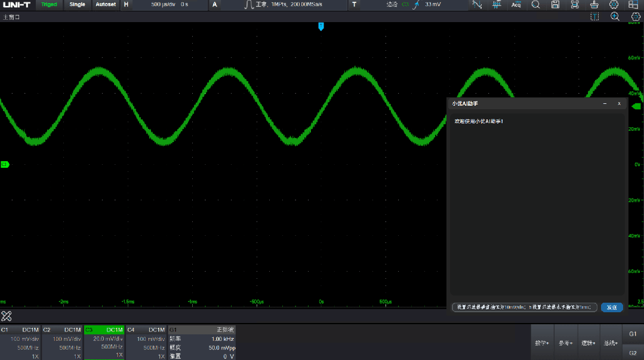
Task: Toggle the G2 signal generator
Action: coord(633,353)
